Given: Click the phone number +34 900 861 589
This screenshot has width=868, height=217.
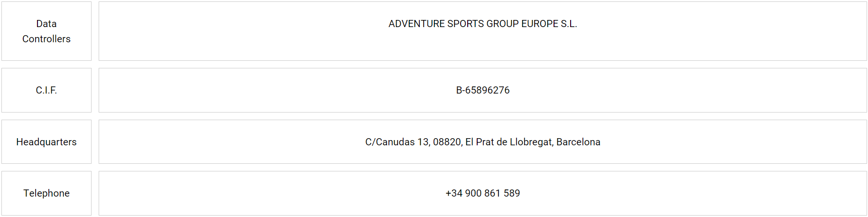Looking at the screenshot, I should coord(482,193).
